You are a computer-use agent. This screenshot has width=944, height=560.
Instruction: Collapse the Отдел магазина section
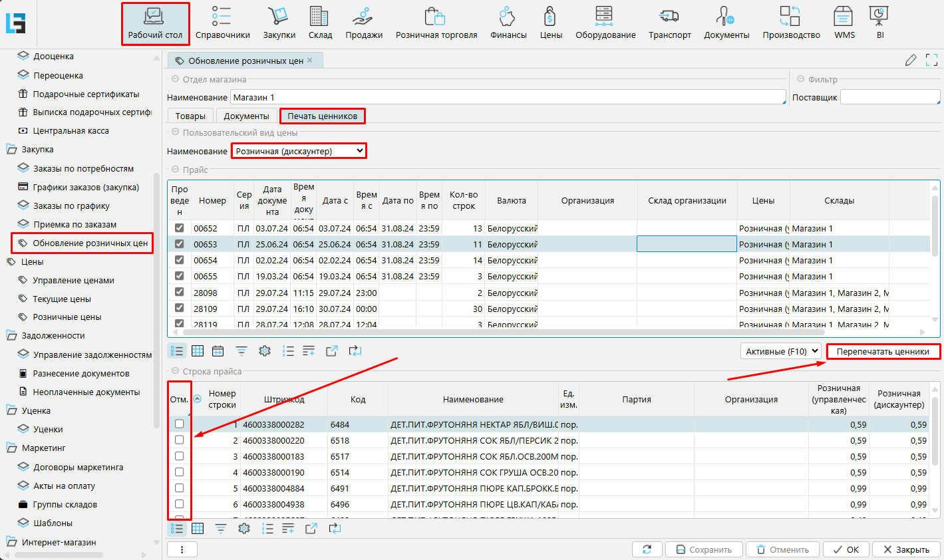(176, 79)
